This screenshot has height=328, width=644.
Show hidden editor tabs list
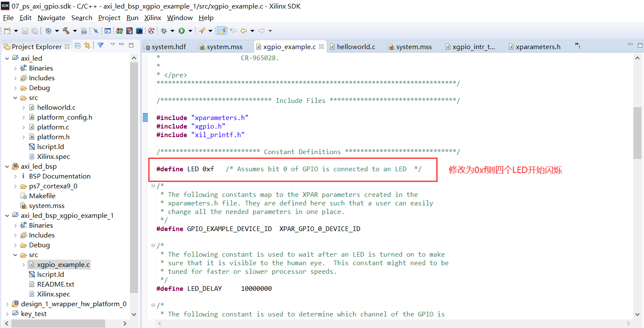577,45
